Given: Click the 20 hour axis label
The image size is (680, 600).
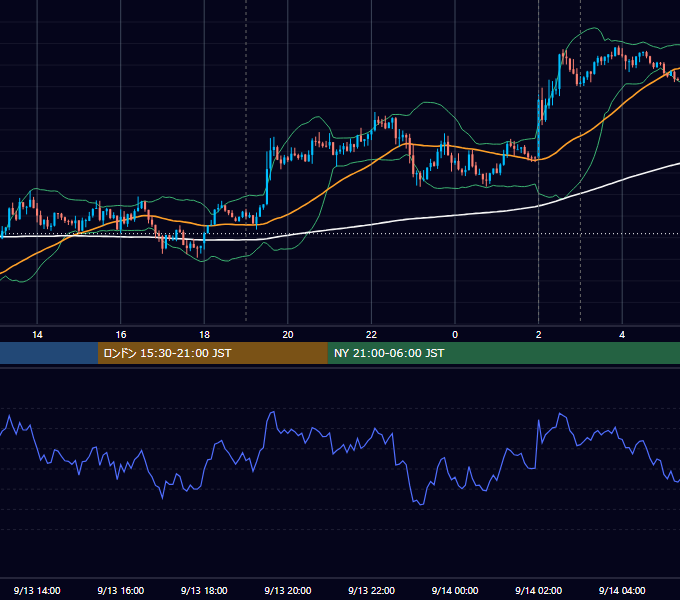Looking at the screenshot, I should [x=288, y=335].
